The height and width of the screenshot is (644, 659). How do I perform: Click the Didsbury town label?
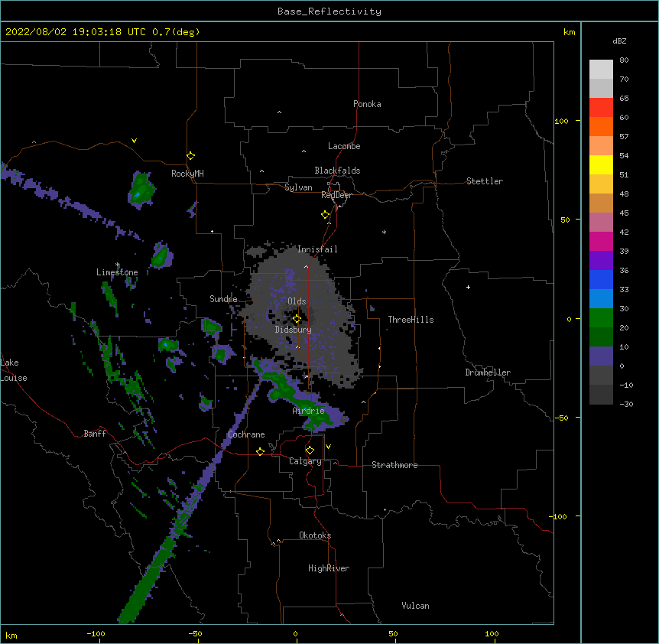point(294,330)
